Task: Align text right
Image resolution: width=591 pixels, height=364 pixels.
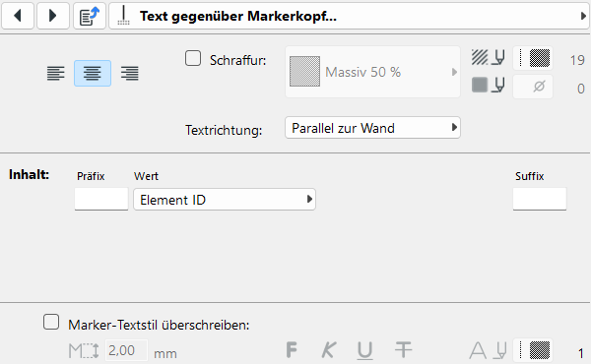Action: pyautogui.click(x=129, y=73)
